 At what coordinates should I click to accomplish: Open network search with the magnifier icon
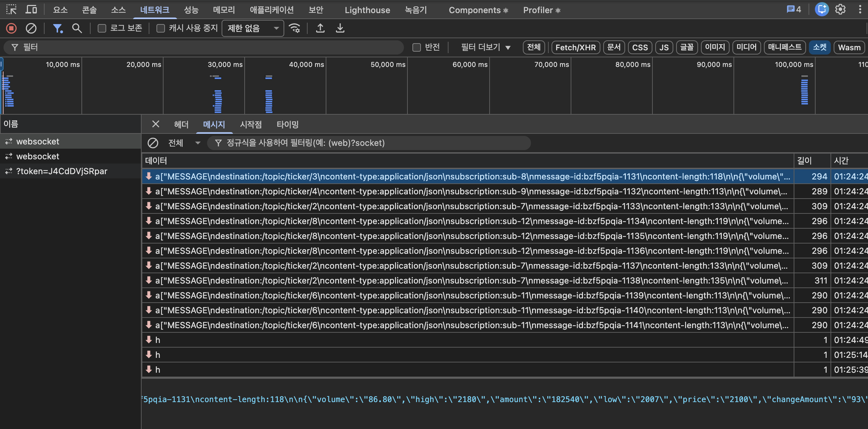click(x=77, y=28)
